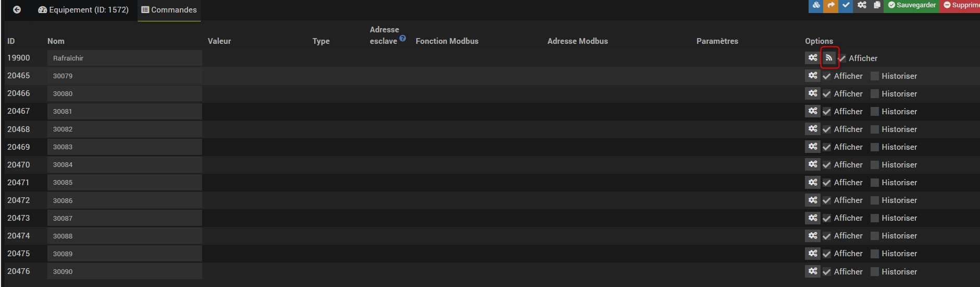980x287 pixels.
Task: Select the Commandes tab
Action: click(x=169, y=10)
